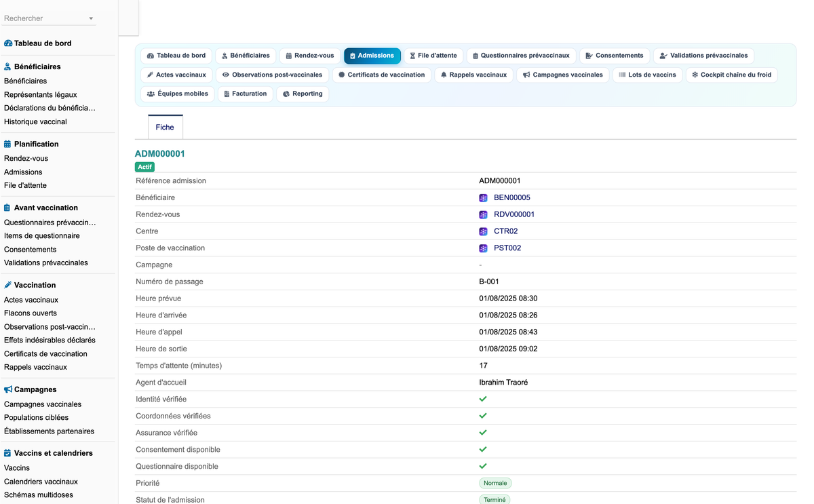Viewport: 814px width, 504px height.
Task: Open the Campagnes vaccinales top tab
Action: click(563, 75)
